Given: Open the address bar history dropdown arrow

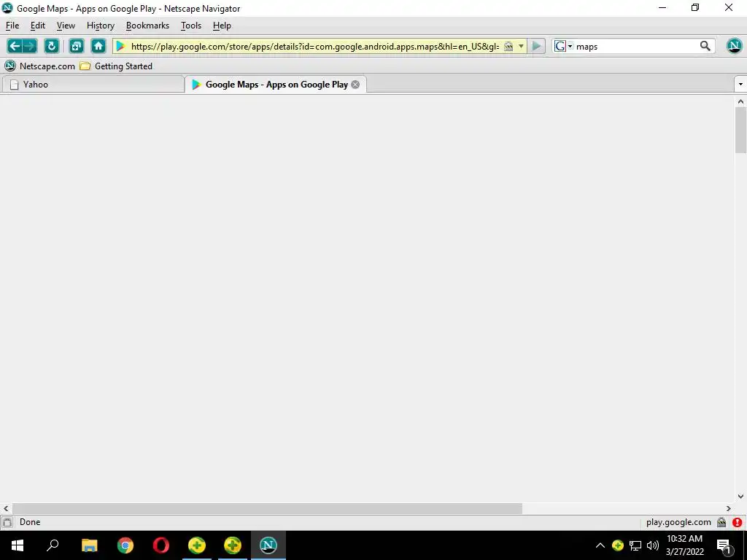Looking at the screenshot, I should click(521, 46).
